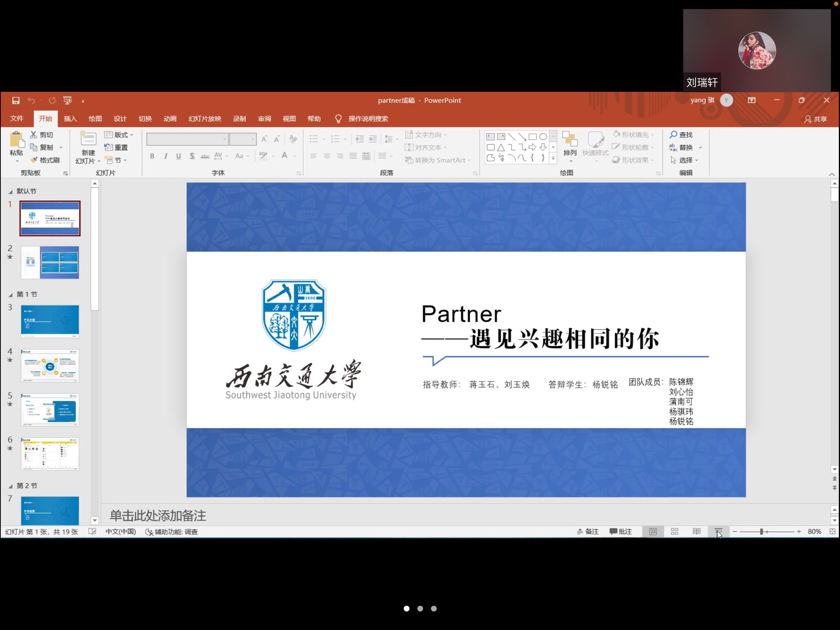The height and width of the screenshot is (630, 840).
Task: Open the Arrange shapes icon
Action: 570,139
